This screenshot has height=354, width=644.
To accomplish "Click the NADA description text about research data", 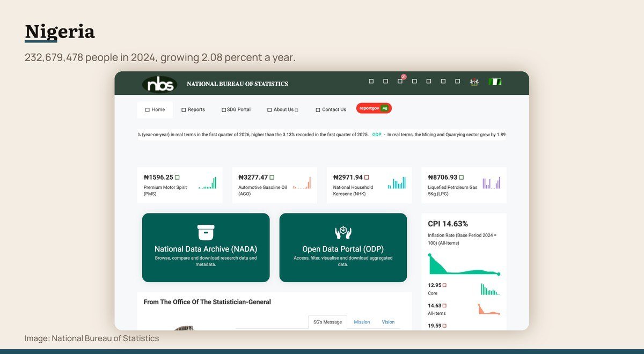I will [x=206, y=261].
